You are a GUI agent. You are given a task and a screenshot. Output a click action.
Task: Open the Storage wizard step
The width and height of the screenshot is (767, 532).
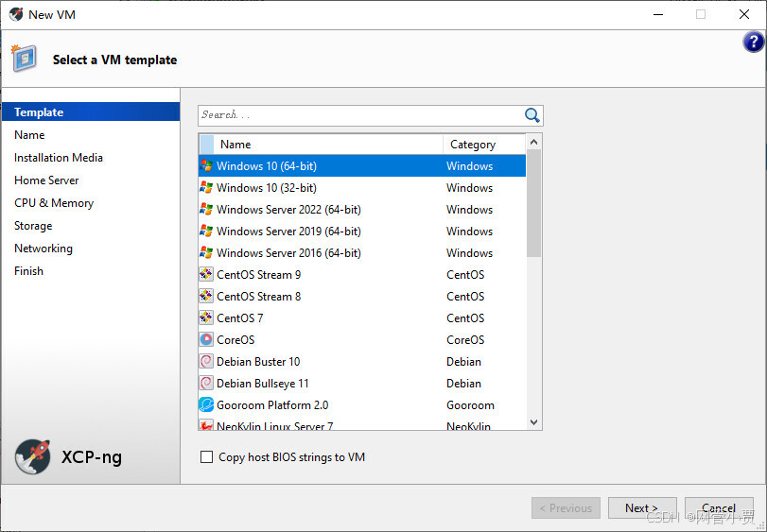pos(33,226)
